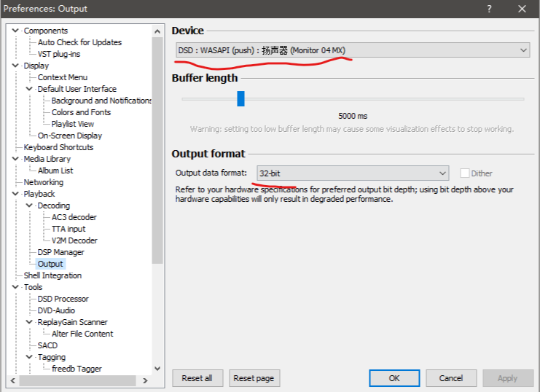
Task: Select DSP Manager in the tree
Action: pyautogui.click(x=60, y=252)
